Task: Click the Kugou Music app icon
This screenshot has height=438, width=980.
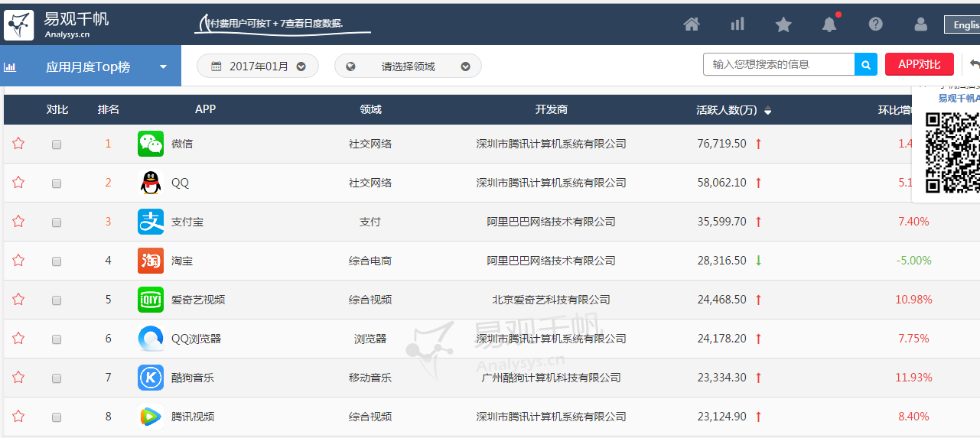Action: pyautogui.click(x=151, y=378)
